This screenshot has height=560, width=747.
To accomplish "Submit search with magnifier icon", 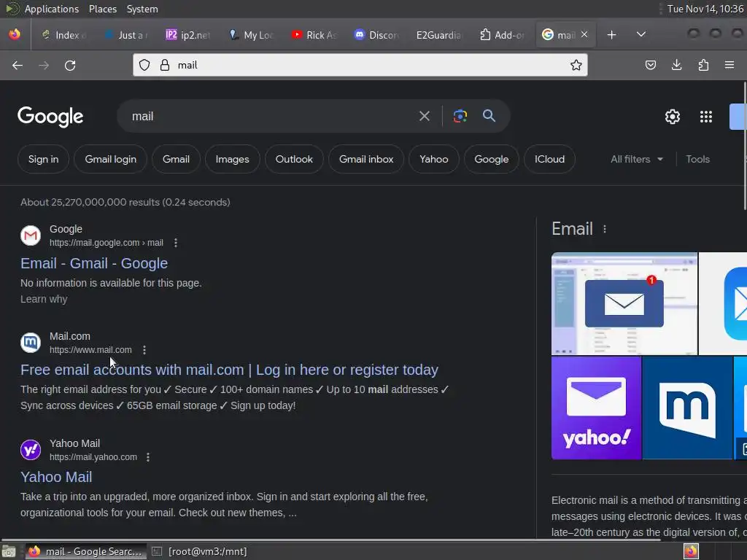I will pos(489,116).
